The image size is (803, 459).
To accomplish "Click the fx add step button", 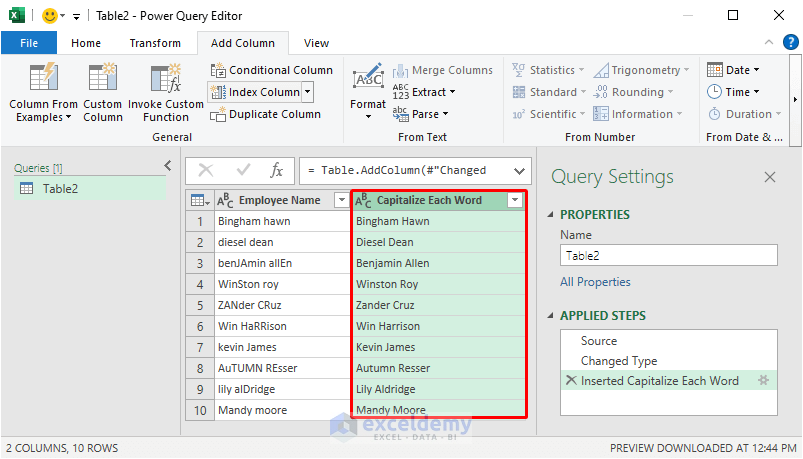I will pyautogui.click(x=277, y=170).
